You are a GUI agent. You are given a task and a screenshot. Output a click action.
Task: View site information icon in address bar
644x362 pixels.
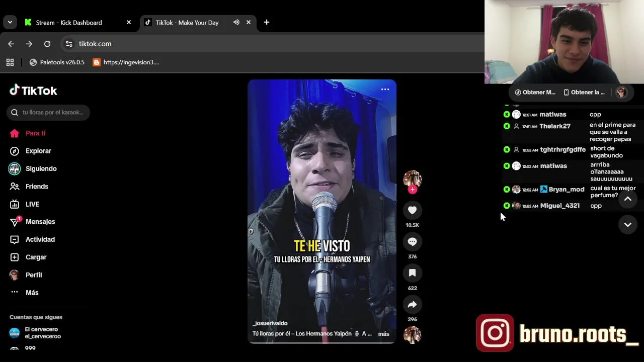coord(69,44)
